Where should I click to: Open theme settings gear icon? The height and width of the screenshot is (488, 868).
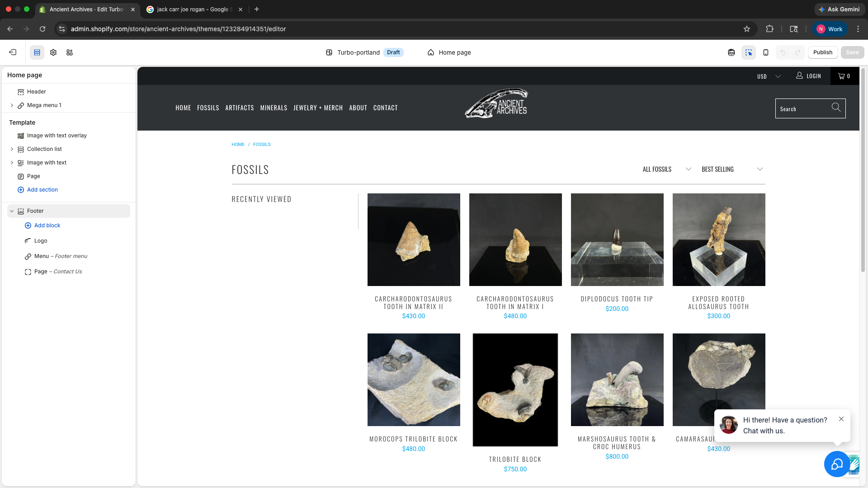(x=53, y=52)
